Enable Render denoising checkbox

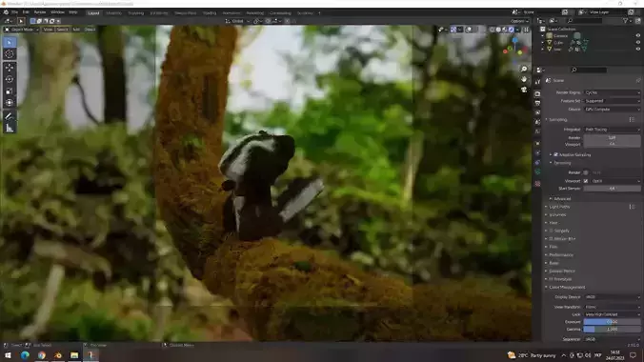[586, 172]
